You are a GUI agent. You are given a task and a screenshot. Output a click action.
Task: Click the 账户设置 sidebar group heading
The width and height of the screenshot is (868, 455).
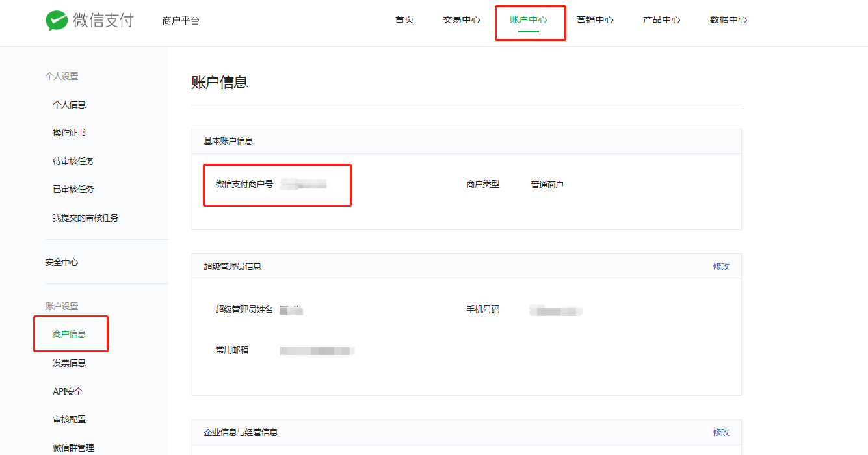click(62, 306)
